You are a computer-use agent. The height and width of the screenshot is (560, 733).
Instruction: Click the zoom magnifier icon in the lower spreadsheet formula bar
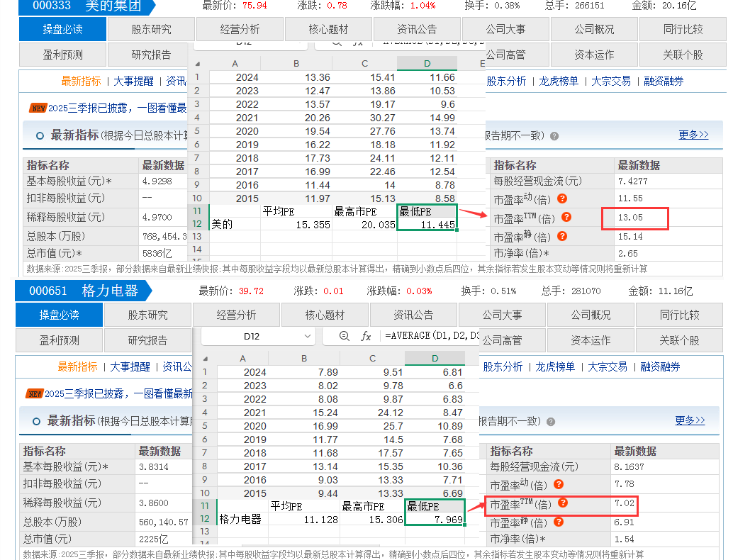click(x=345, y=335)
